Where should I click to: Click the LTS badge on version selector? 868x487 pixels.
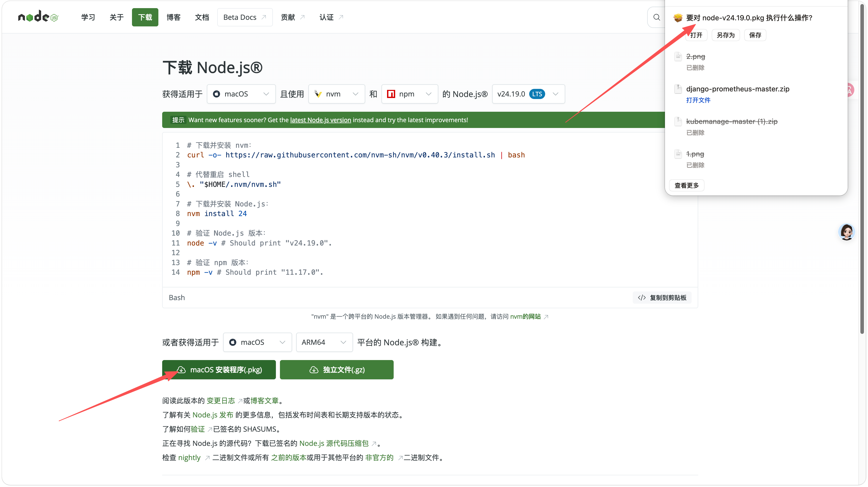coord(537,94)
